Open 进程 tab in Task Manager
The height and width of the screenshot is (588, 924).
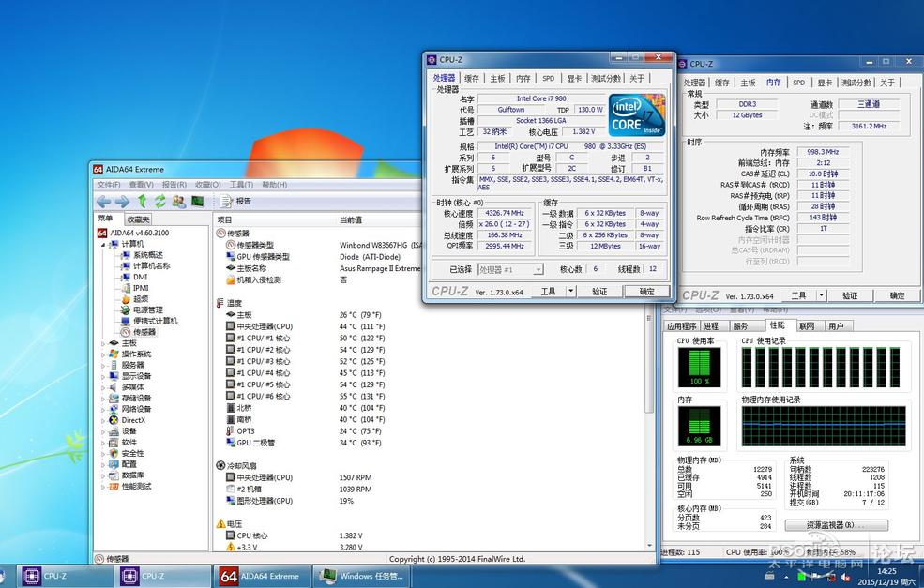coord(711,325)
